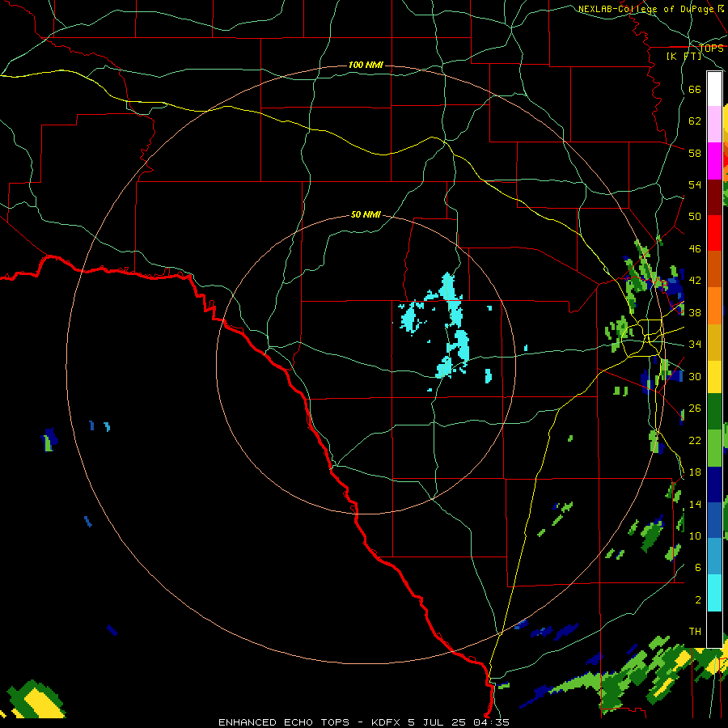Click the '04:35' timestamp

[x=491, y=722]
